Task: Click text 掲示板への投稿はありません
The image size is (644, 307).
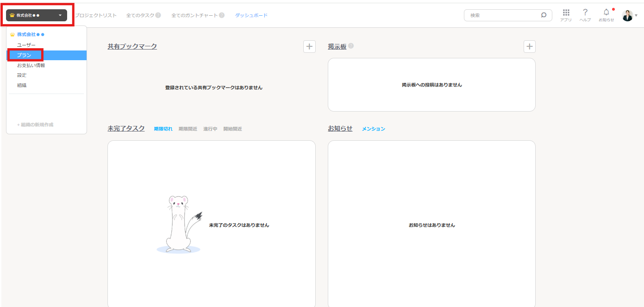Action: click(432, 85)
